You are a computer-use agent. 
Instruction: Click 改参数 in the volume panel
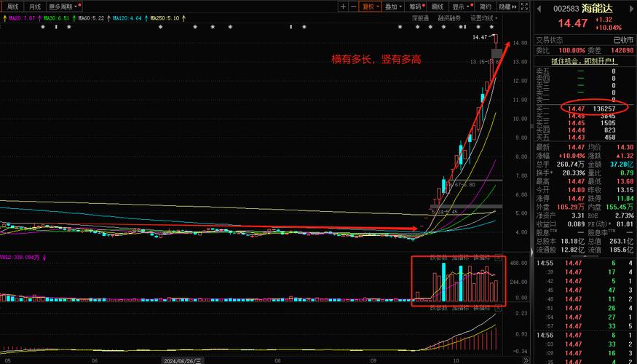(x=438, y=258)
